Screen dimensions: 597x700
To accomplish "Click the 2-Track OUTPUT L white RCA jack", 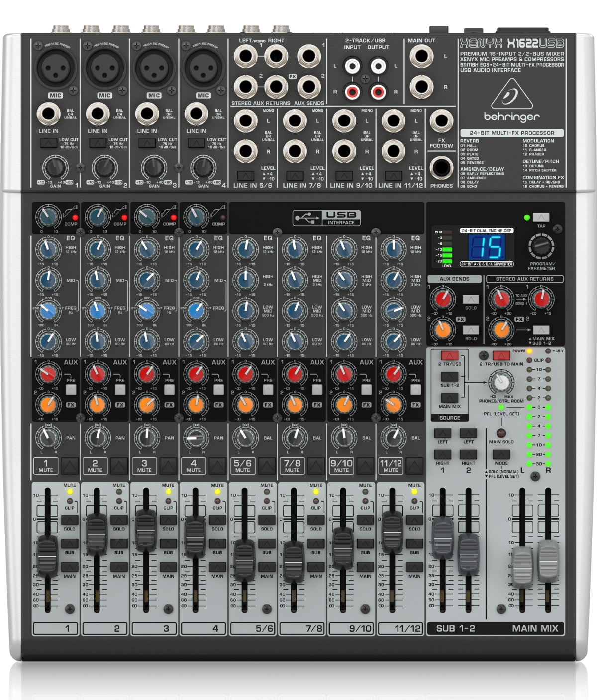I will tap(378, 65).
